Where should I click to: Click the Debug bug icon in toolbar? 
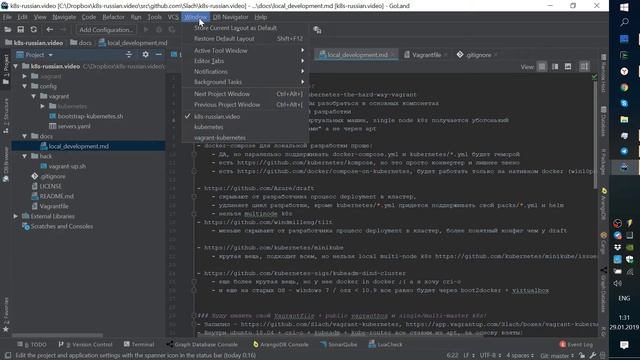click(159, 29)
